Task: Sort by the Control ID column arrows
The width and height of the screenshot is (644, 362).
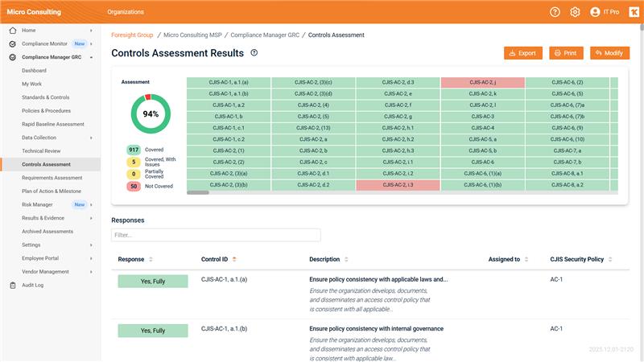Action: point(234,259)
